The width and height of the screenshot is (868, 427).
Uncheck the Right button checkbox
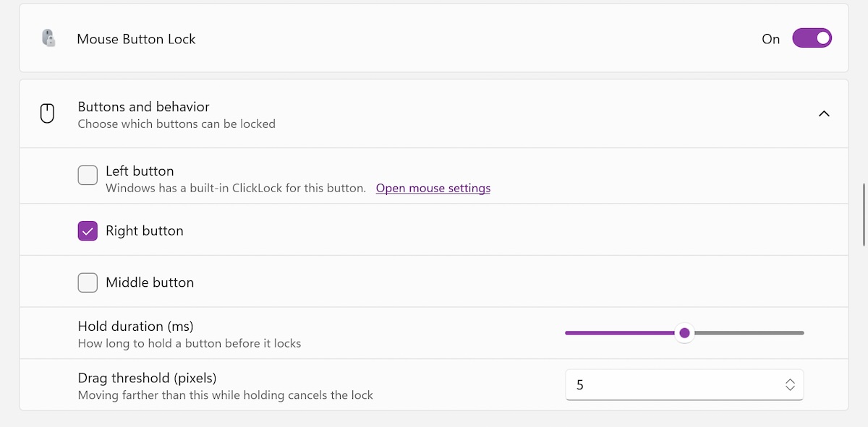[x=88, y=231]
